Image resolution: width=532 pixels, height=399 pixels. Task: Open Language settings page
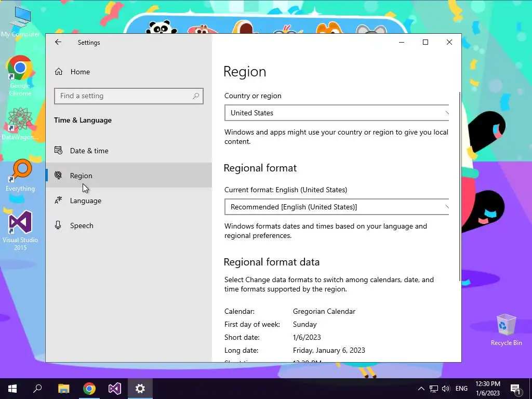tap(129, 201)
